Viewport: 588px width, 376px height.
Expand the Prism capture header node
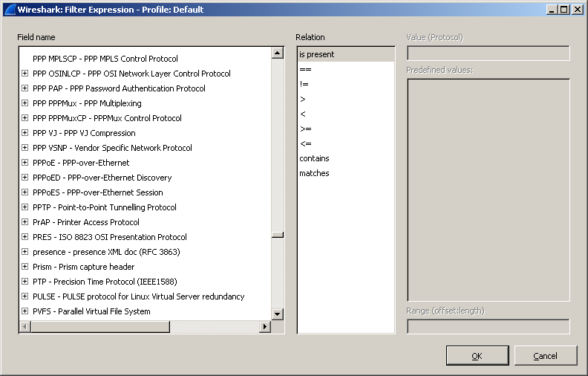pos(25,267)
